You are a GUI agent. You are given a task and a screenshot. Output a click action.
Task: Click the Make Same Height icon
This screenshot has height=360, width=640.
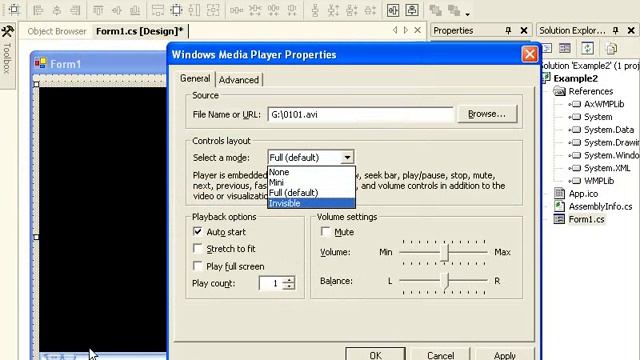coord(194,10)
